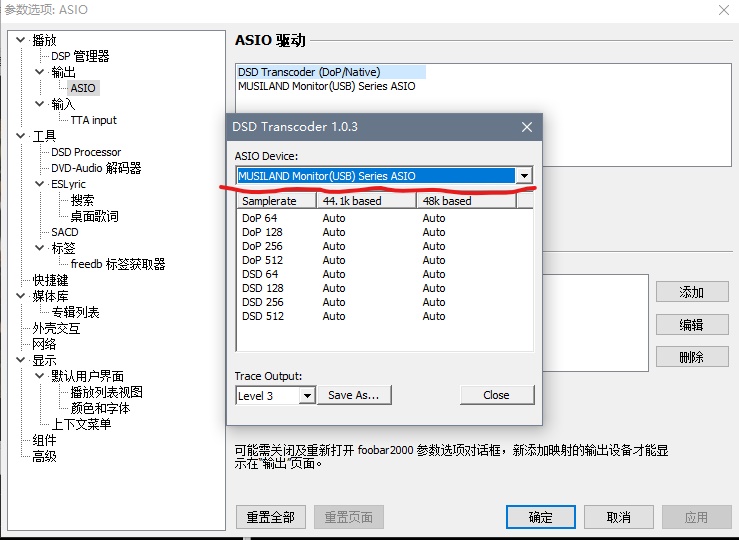Click the Save As... button
This screenshot has width=739, height=540.
(x=354, y=395)
